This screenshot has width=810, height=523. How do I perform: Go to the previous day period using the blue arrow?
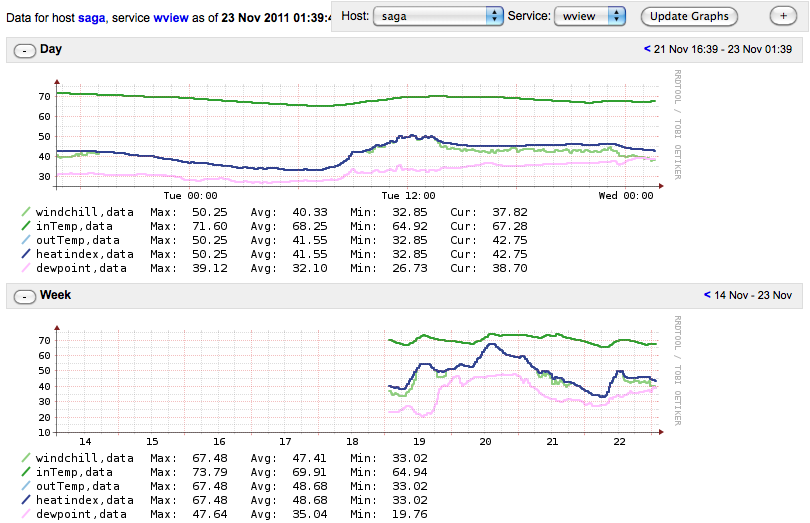[647, 49]
